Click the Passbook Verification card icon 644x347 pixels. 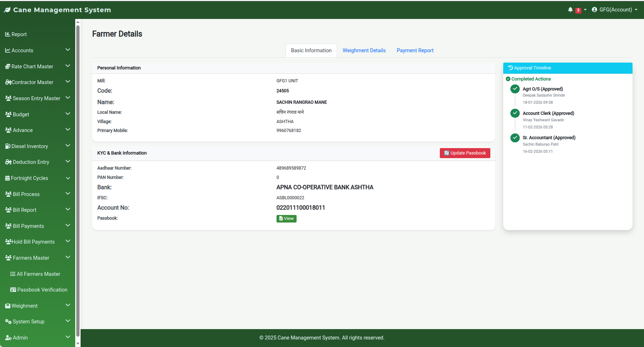pyautogui.click(x=13, y=290)
